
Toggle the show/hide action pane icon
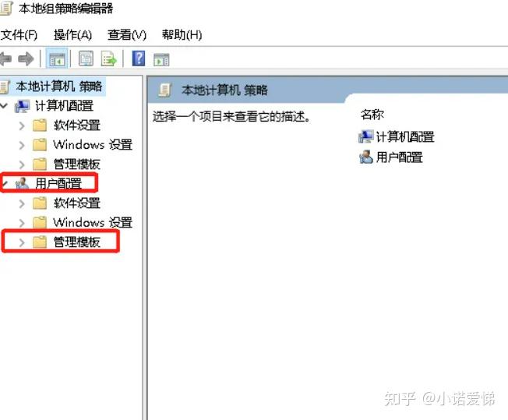pyautogui.click(x=161, y=60)
